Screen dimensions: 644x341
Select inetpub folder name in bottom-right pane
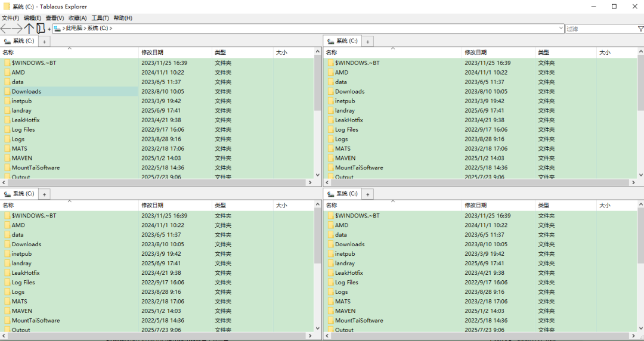point(345,254)
